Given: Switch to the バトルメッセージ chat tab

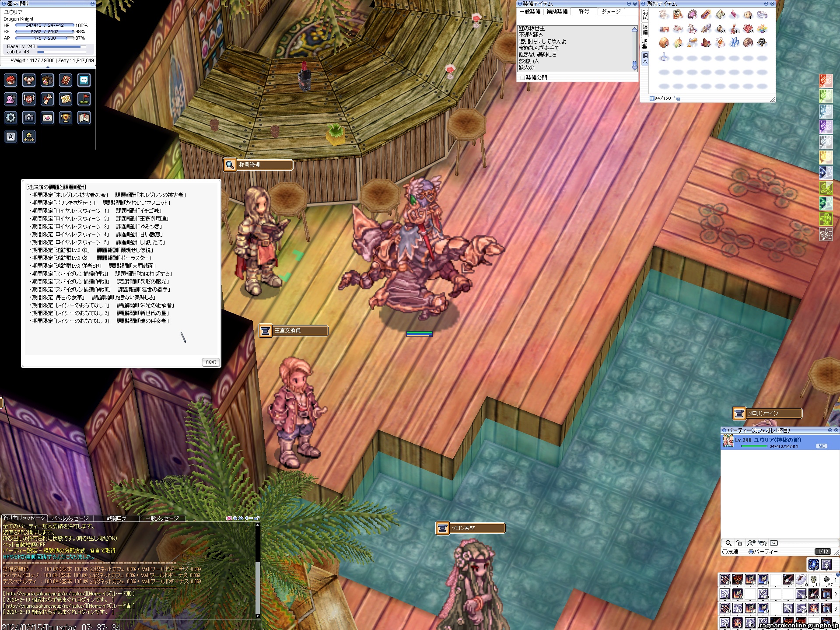Looking at the screenshot, I should (70, 518).
